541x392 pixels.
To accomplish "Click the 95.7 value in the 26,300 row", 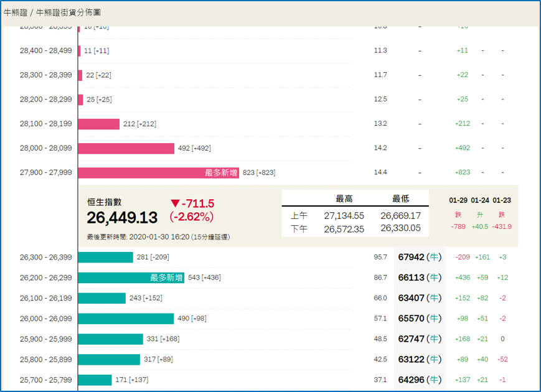I will 380,257.
